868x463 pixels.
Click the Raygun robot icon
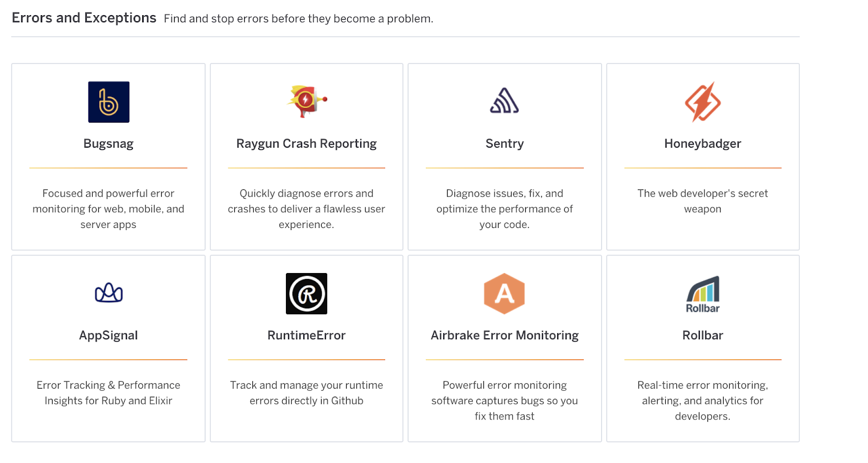click(307, 102)
